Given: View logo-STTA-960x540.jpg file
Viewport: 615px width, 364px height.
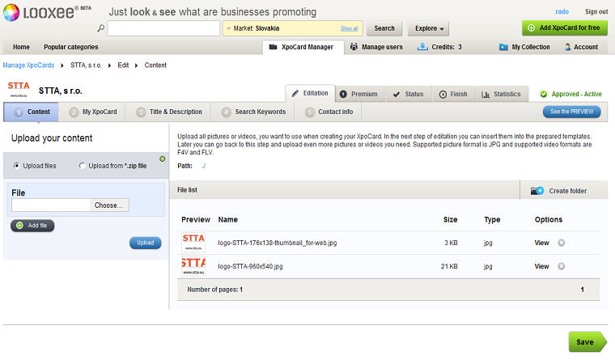Looking at the screenshot, I should point(541,266).
